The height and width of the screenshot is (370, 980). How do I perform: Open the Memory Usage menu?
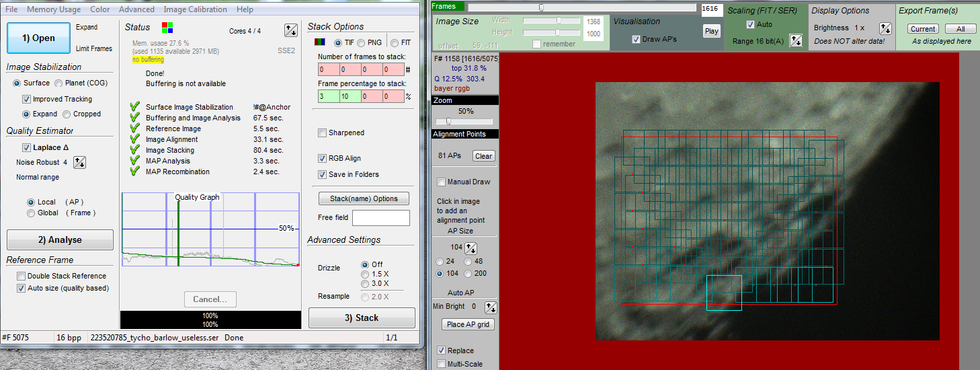[x=54, y=9]
